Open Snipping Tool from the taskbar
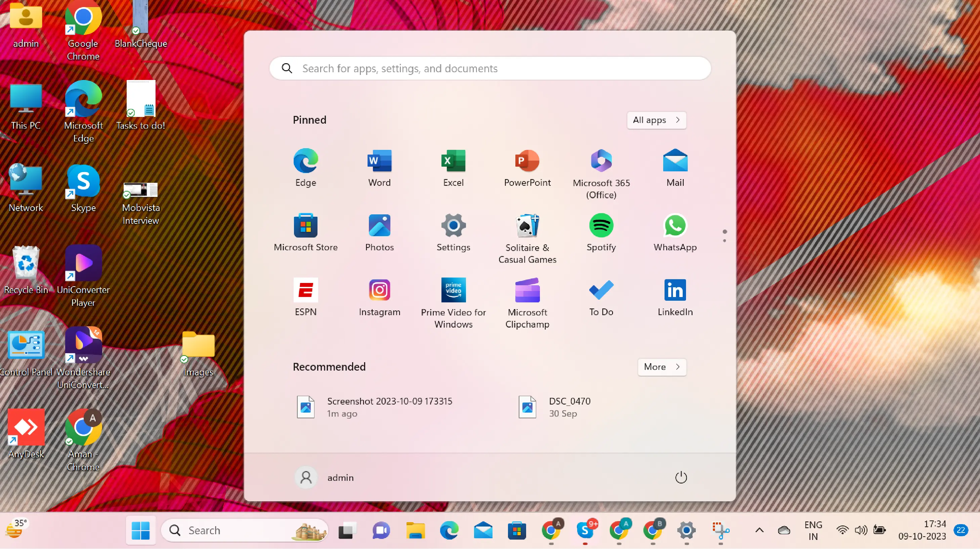The image size is (980, 549). [721, 531]
